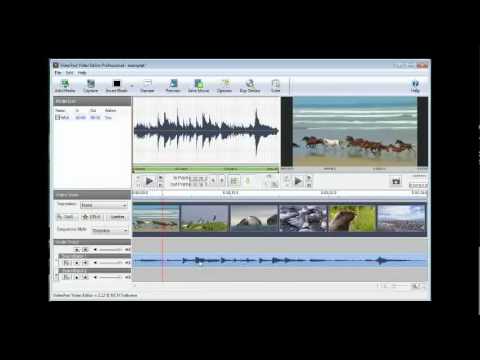Select the otter clip thumbnail on video track
480x360 pixels.
tap(352, 218)
